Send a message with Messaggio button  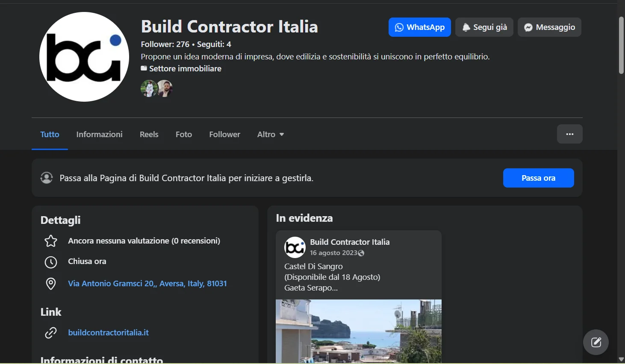tap(549, 27)
